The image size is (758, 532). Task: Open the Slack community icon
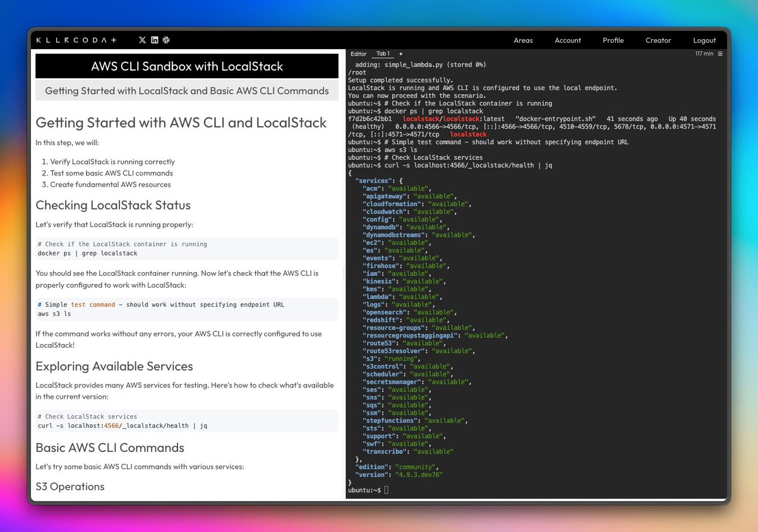166,40
